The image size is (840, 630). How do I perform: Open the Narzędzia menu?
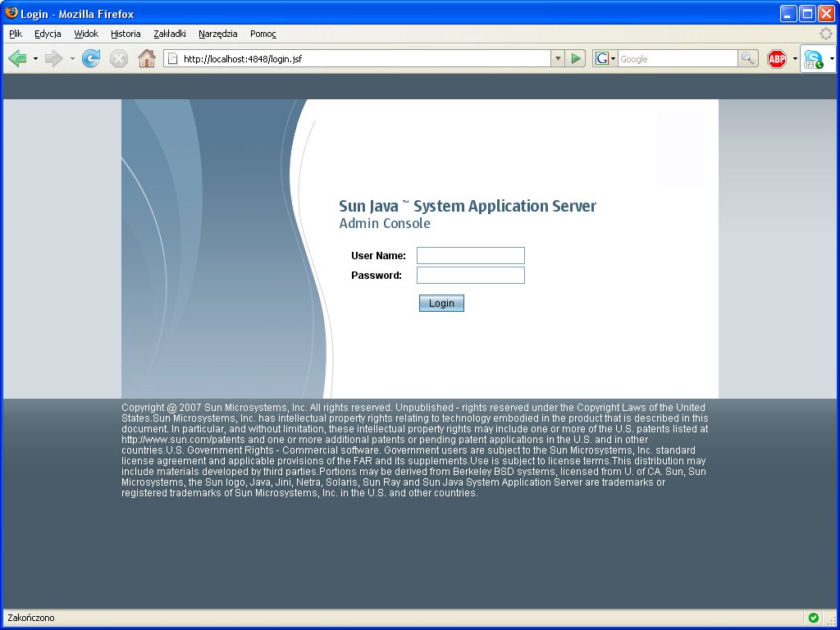point(218,34)
